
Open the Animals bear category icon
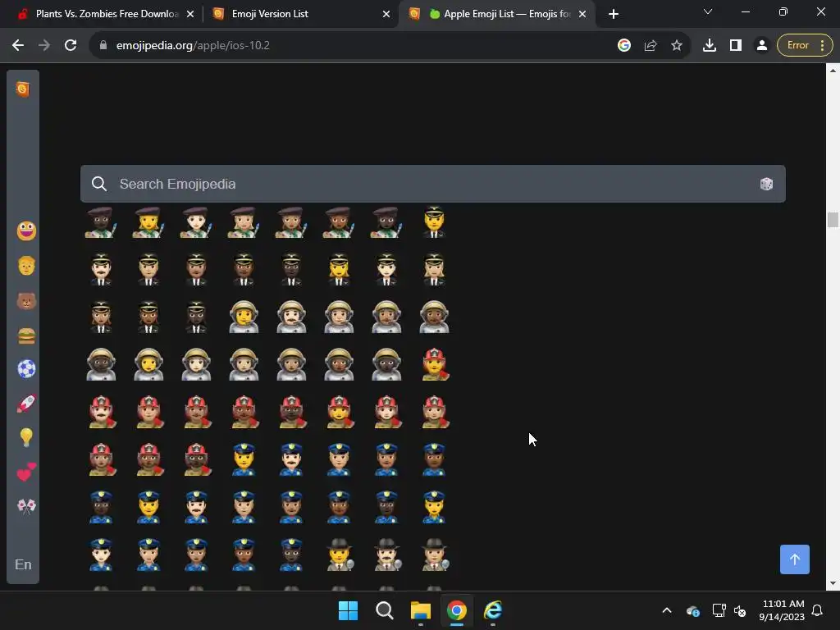[26, 301]
